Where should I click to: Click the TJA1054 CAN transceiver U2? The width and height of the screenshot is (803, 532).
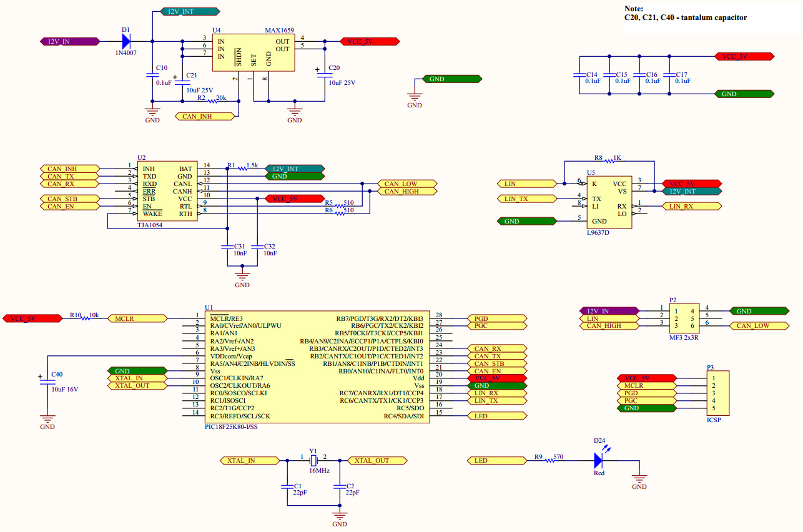point(168,191)
